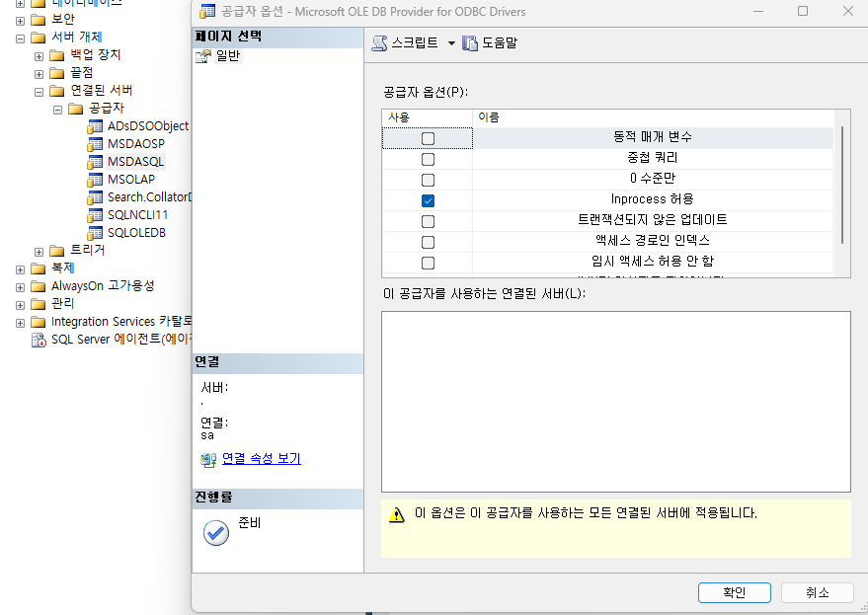Click the connection properties icon
868x615 pixels.
click(208, 459)
